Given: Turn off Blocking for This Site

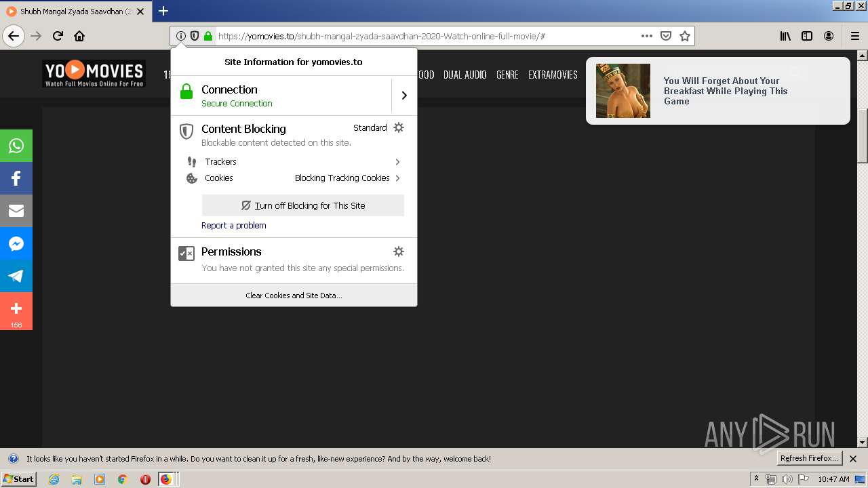Looking at the screenshot, I should click(x=303, y=205).
